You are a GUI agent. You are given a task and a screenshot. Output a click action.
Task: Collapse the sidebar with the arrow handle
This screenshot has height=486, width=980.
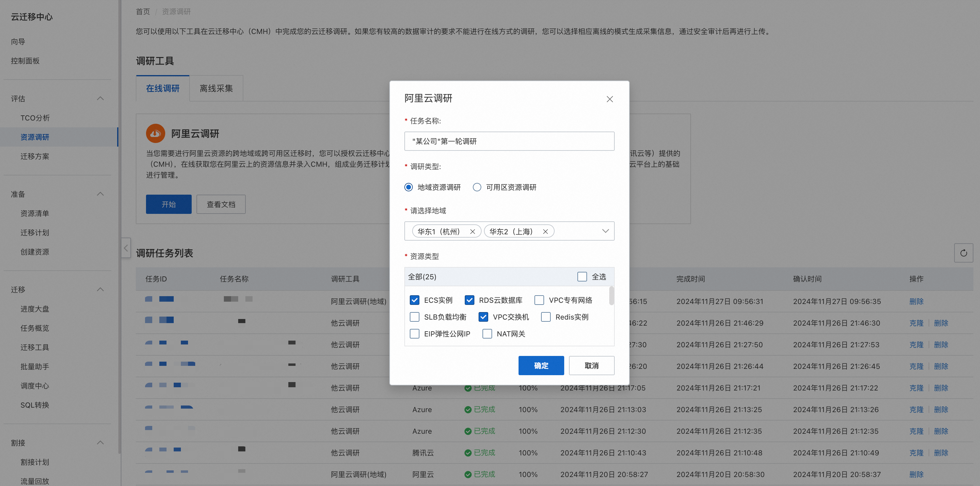pyautogui.click(x=126, y=248)
